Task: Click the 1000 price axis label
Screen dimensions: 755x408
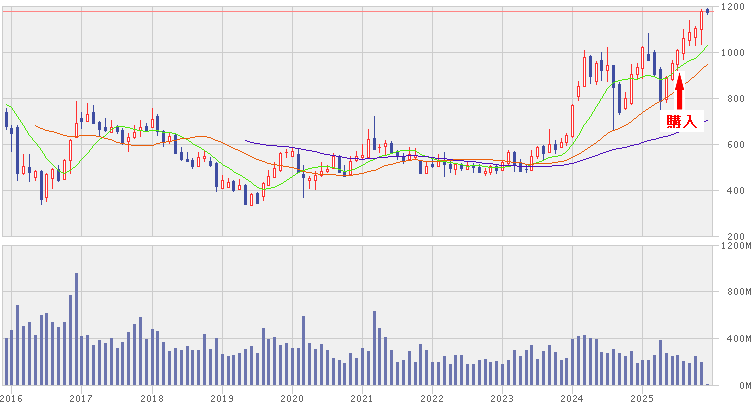Action: (735, 53)
